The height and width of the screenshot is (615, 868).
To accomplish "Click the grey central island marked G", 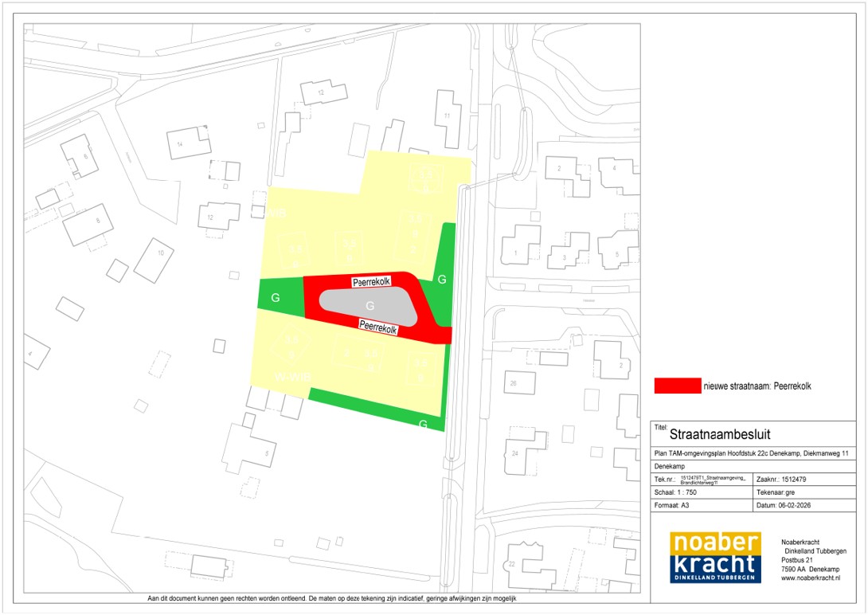I will pyautogui.click(x=369, y=306).
